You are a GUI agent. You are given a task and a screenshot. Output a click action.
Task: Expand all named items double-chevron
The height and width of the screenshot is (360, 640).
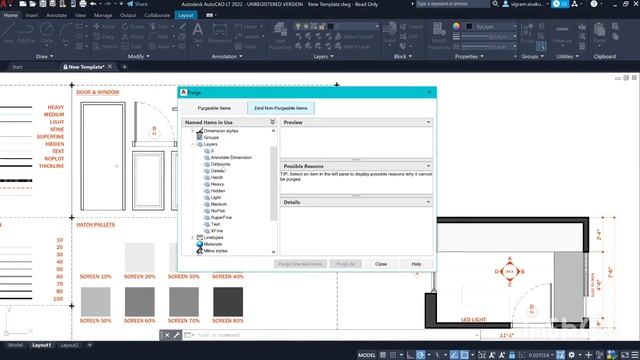point(273,122)
